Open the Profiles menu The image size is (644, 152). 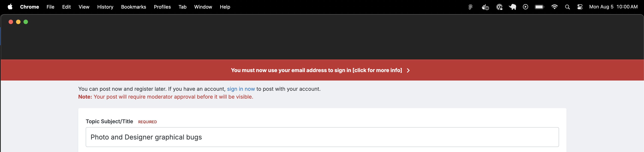point(162,7)
